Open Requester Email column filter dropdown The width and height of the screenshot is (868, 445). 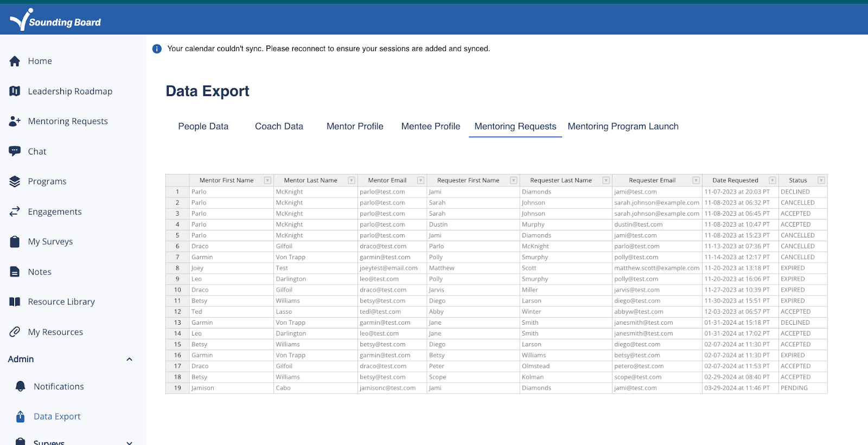click(x=696, y=180)
